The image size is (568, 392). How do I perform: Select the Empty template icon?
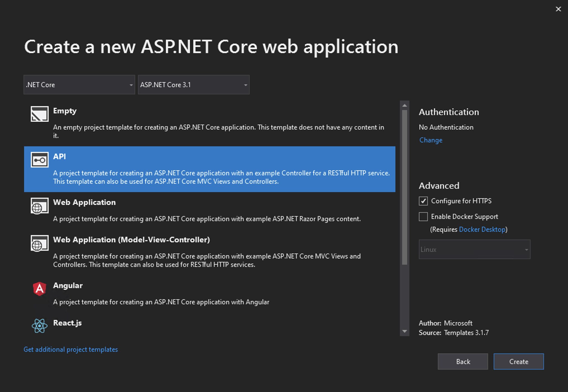(x=40, y=114)
